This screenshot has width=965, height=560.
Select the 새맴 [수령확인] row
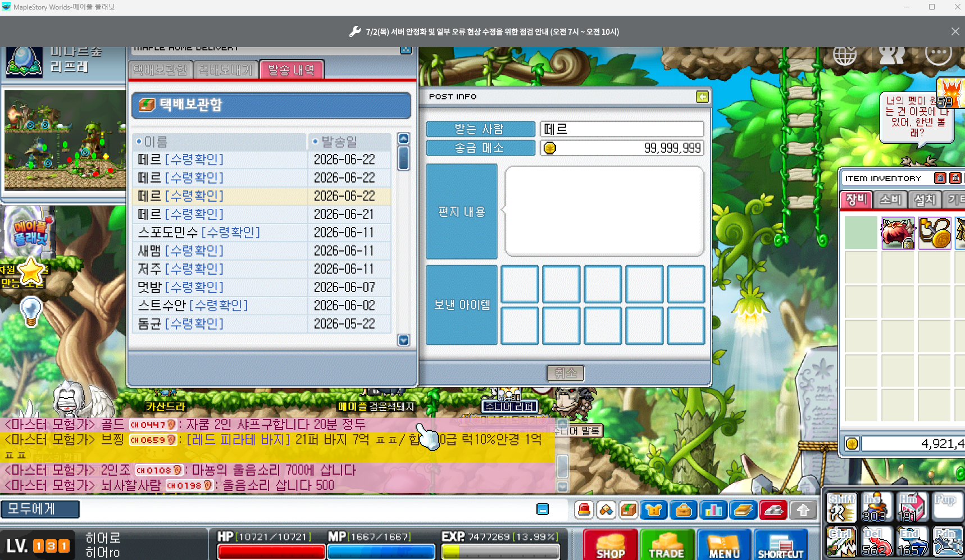262,251
